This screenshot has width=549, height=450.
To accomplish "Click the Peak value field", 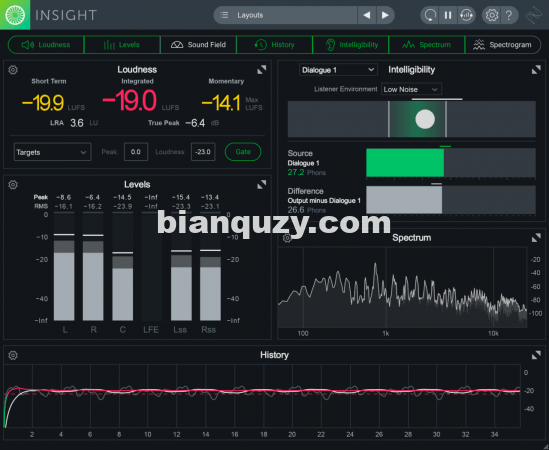I will [136, 152].
